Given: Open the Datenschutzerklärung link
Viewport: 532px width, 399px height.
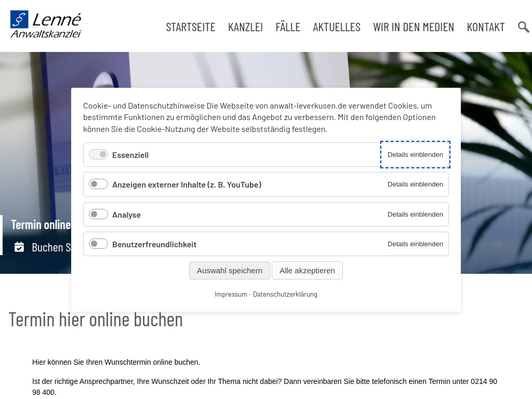Looking at the screenshot, I should pyautogui.click(x=285, y=294).
